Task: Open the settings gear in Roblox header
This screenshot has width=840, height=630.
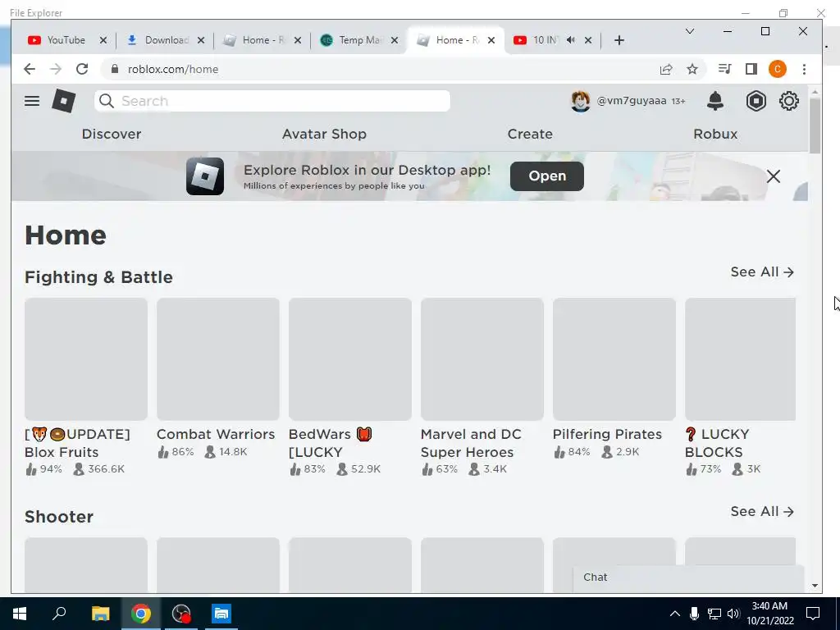Action: pos(788,101)
